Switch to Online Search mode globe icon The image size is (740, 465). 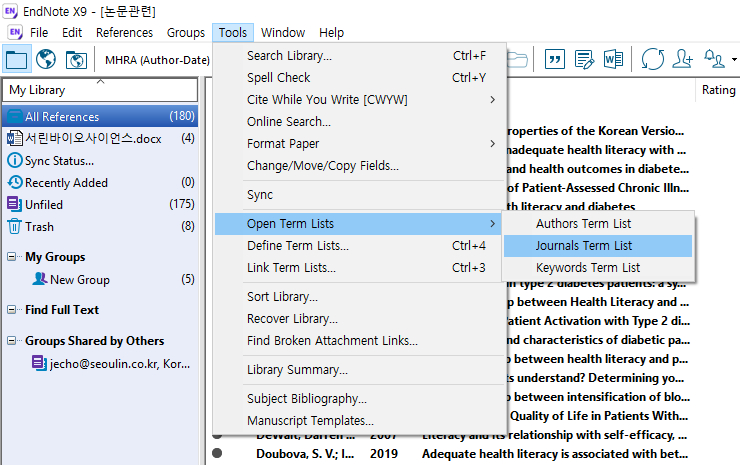(x=46, y=59)
